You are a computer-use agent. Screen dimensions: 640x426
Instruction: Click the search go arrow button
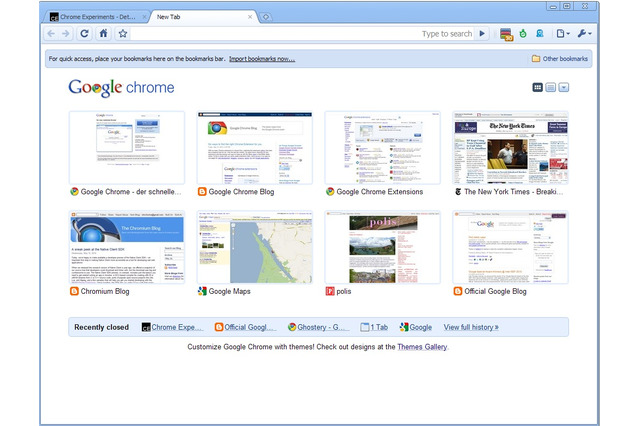[x=482, y=33]
